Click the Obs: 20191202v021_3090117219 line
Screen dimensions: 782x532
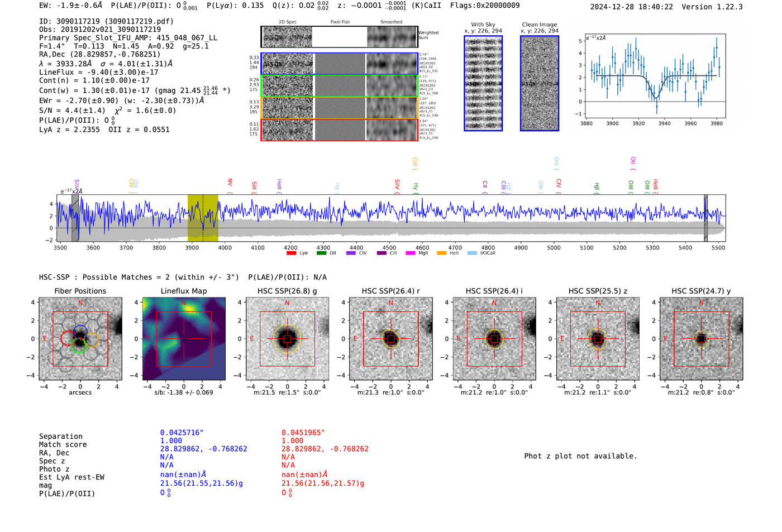(x=100, y=30)
